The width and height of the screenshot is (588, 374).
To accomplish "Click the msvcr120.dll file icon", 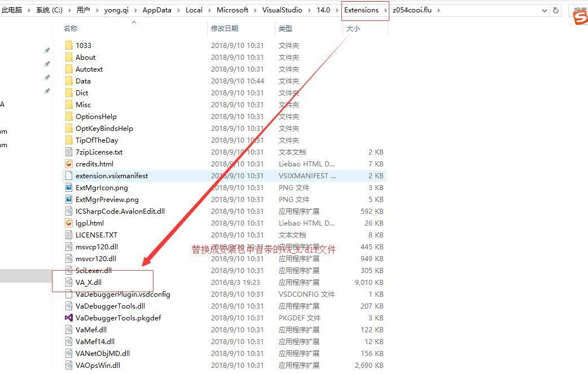I will (x=69, y=258).
